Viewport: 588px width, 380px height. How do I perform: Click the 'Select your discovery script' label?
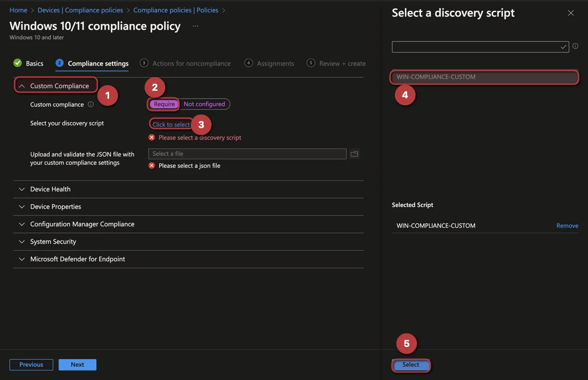(x=67, y=123)
